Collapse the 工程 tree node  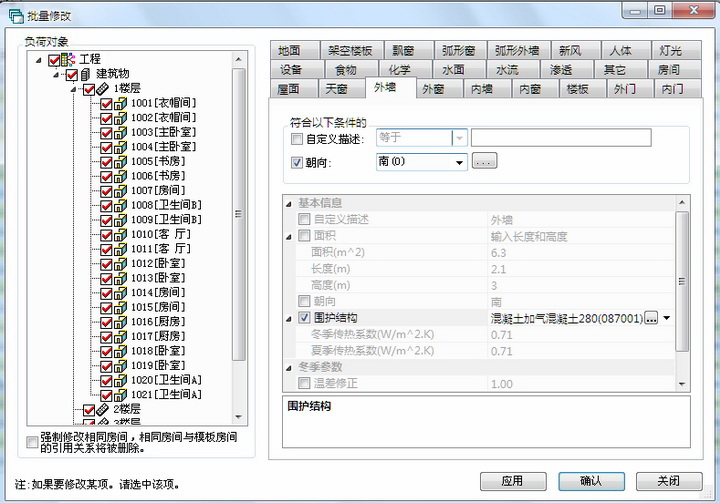coord(39,60)
